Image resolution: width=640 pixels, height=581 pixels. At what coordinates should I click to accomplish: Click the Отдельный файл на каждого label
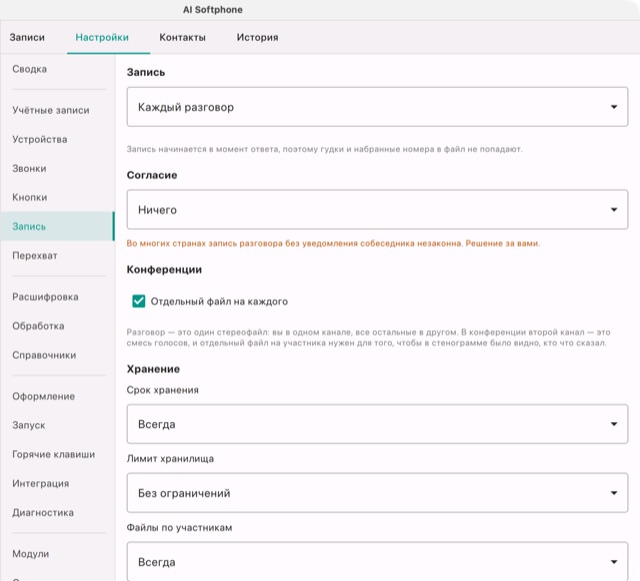pos(219,301)
